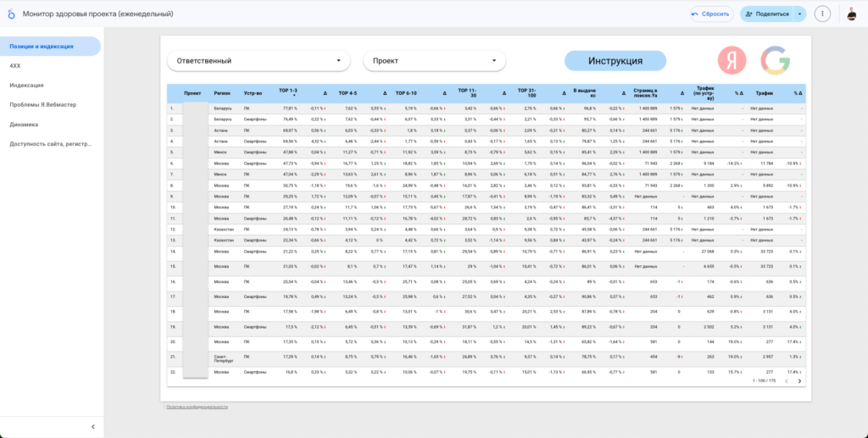This screenshot has height=438, width=868.
Task: Click the TOP 31-100 column header
Action: [x=526, y=91]
